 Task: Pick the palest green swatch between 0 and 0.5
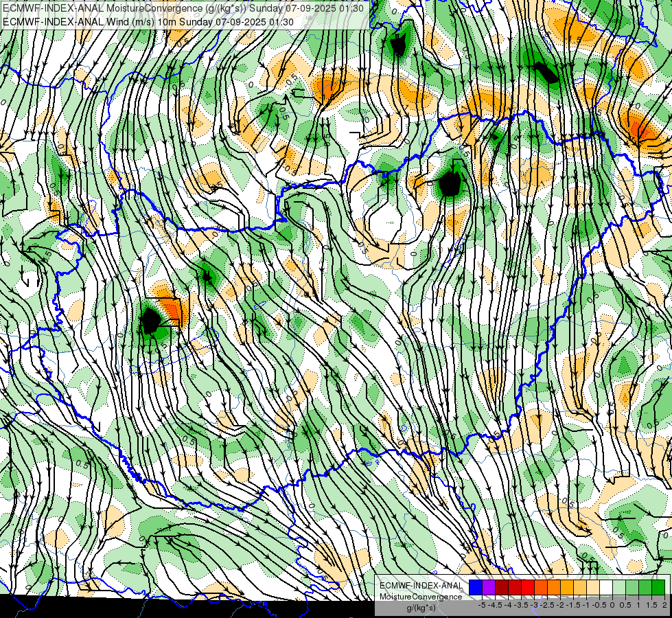tap(619, 587)
